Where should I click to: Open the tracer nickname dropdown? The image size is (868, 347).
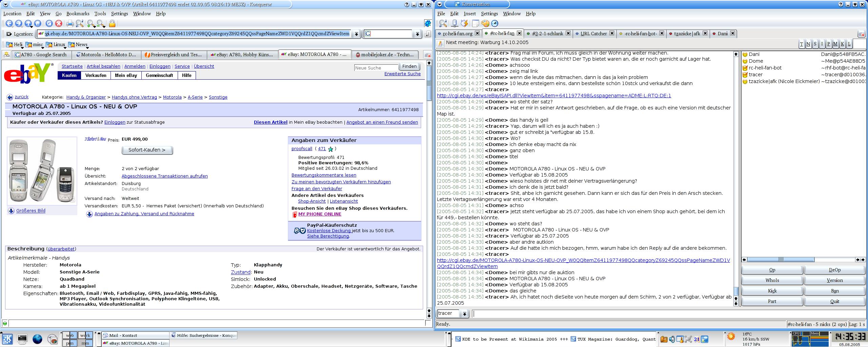click(x=465, y=314)
